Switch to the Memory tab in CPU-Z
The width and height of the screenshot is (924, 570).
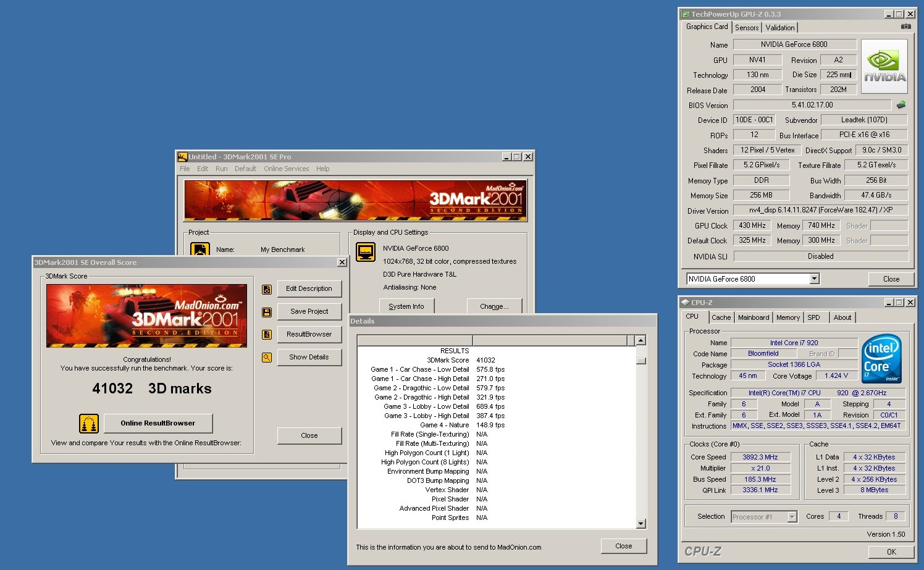tap(788, 317)
